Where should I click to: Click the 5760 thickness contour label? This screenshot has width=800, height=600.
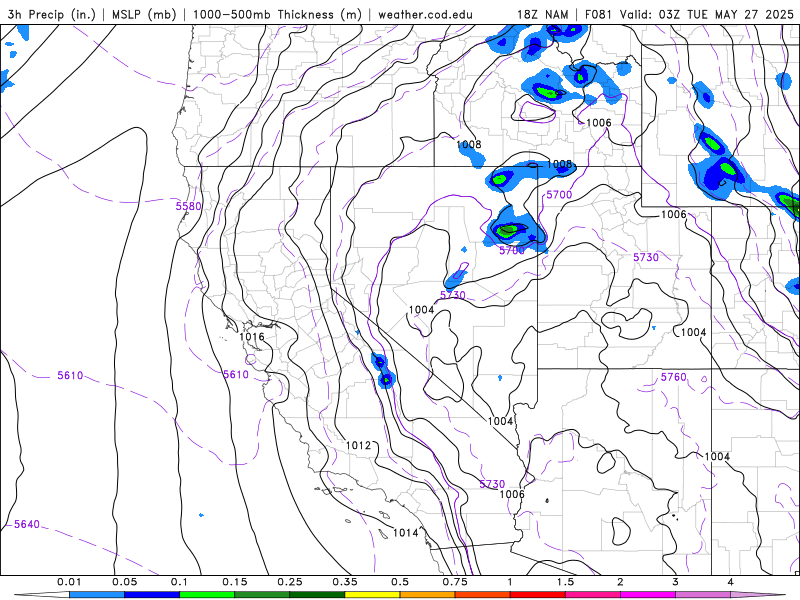[673, 377]
